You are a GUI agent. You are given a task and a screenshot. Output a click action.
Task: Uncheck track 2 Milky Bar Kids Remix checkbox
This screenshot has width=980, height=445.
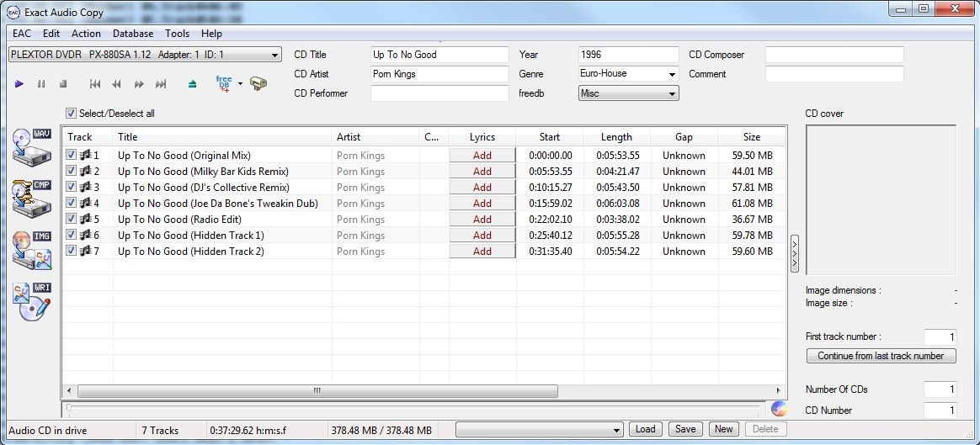(72, 171)
